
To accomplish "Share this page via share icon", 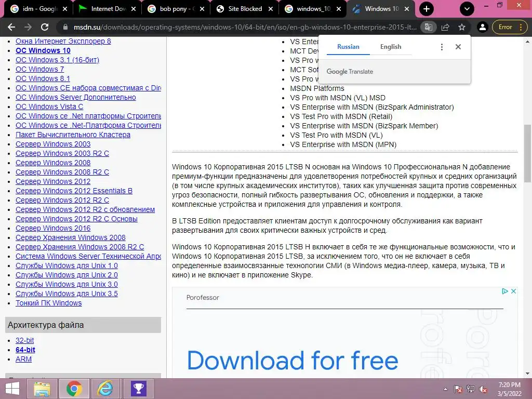I will (445, 27).
